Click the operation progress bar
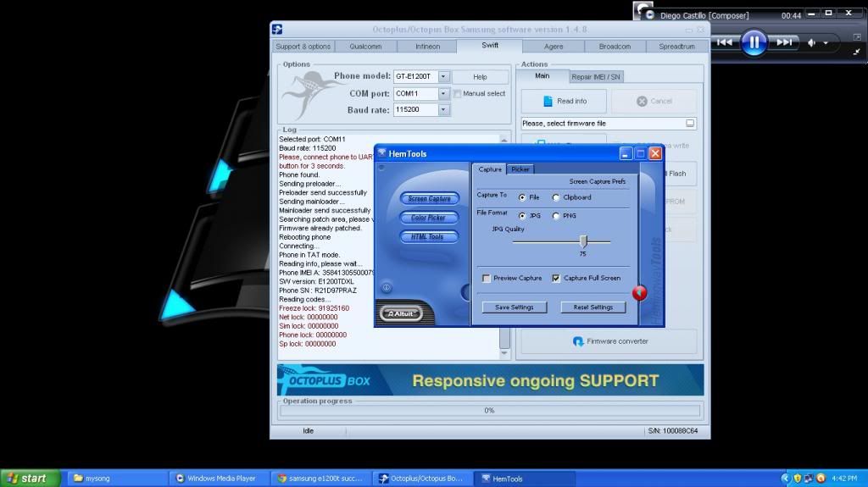The width and height of the screenshot is (868, 487). click(489, 411)
